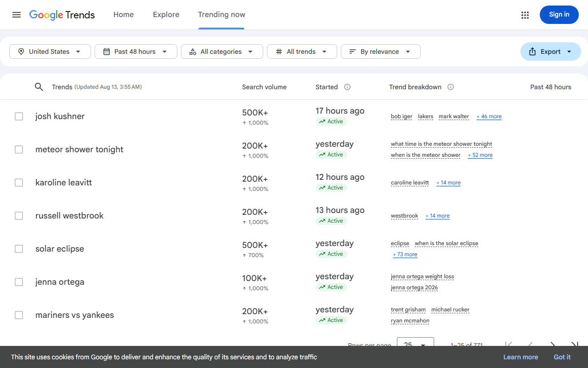Click the Started column header
The height and width of the screenshot is (368, 588).
pyautogui.click(x=327, y=87)
